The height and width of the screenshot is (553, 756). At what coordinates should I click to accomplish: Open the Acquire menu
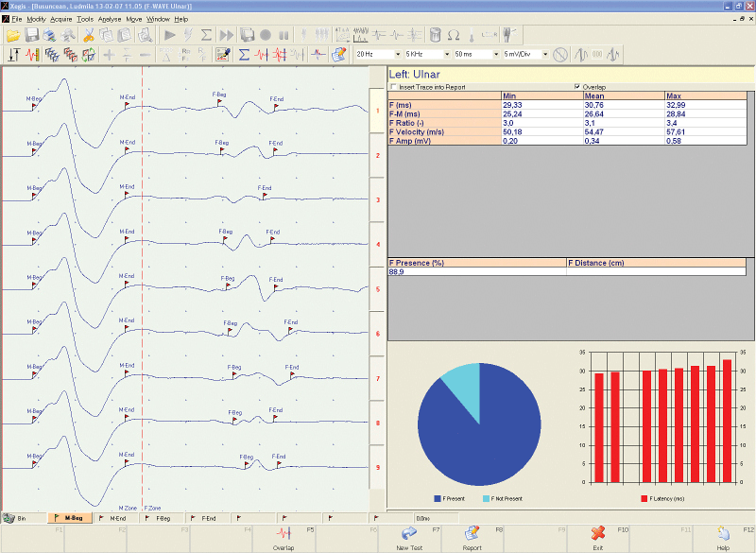[60, 19]
